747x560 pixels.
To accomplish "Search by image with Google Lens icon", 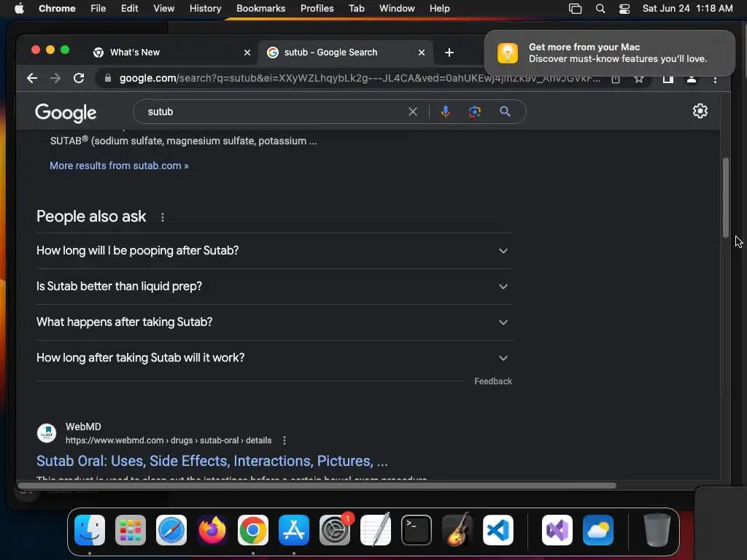I will coord(474,112).
